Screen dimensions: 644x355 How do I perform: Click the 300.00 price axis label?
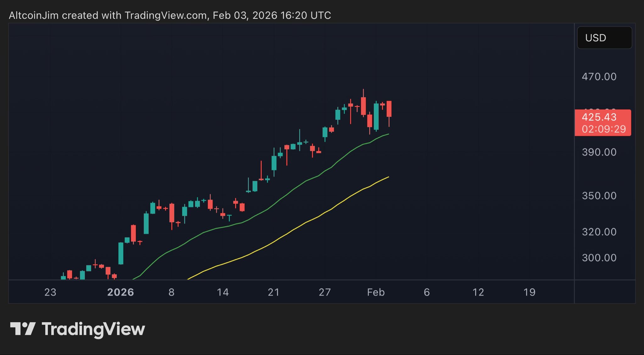[599, 258]
